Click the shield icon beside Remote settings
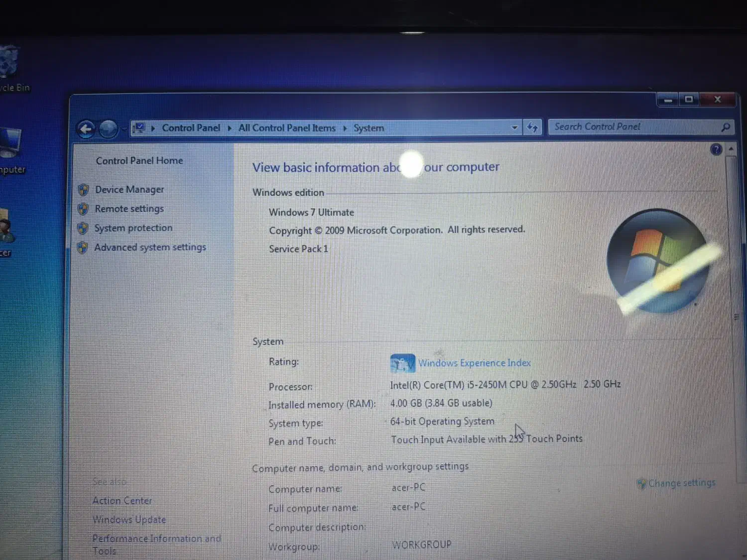 83,209
